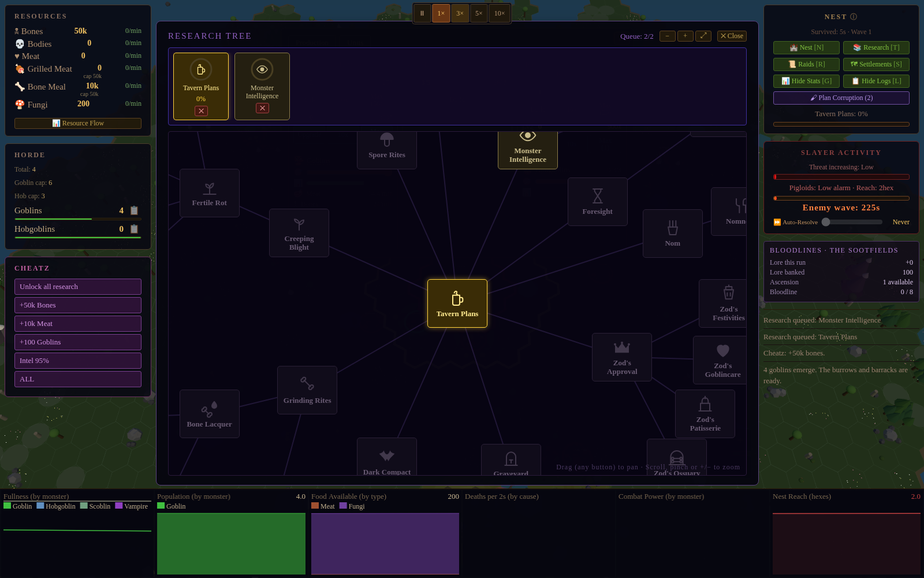Click the +100 Goblins cheat
The image size is (924, 578).
tap(78, 342)
